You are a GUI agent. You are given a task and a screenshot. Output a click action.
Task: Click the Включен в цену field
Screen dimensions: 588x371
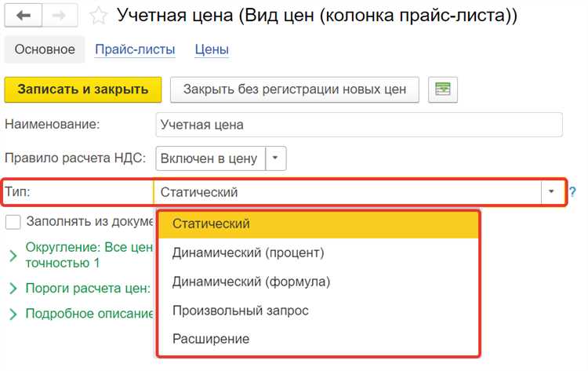[210, 158]
